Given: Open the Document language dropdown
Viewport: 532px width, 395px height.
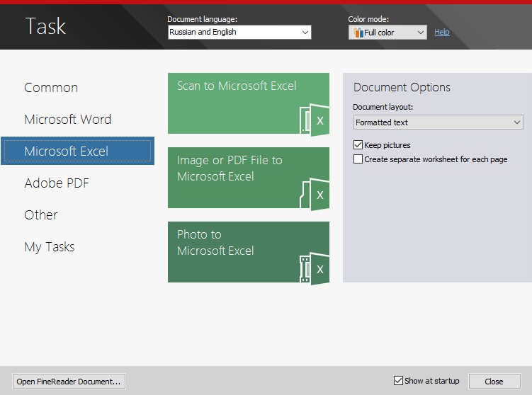Looking at the screenshot, I should (305, 33).
